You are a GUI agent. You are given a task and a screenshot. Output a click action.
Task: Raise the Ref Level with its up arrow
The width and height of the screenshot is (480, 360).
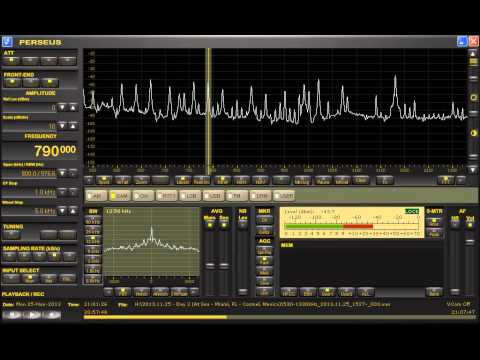coord(73,107)
